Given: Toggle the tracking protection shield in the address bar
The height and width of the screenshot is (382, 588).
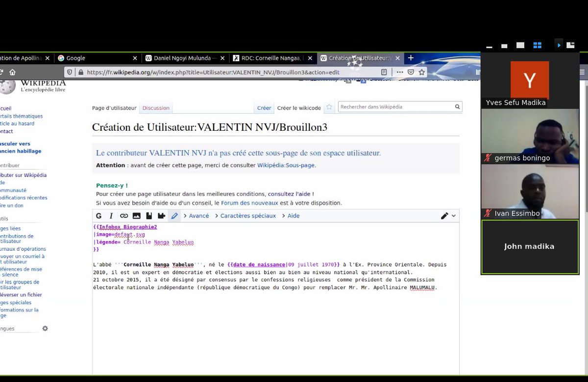Looking at the screenshot, I should [69, 72].
